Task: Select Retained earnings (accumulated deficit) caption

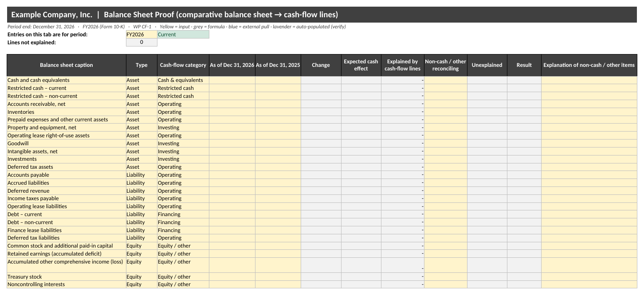Action: 67,254
